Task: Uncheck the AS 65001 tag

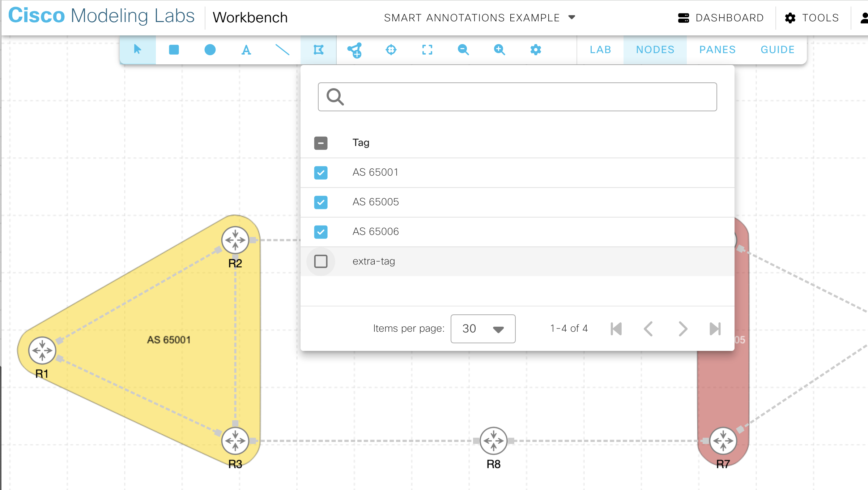Action: 321,173
